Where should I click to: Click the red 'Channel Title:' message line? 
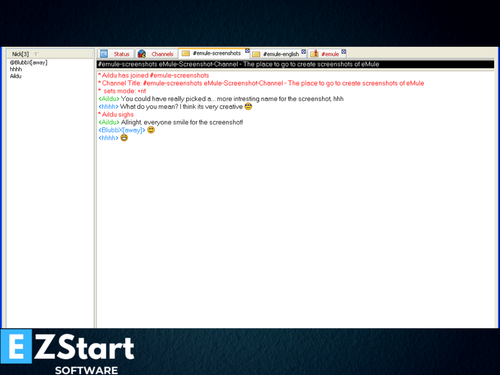point(261,83)
